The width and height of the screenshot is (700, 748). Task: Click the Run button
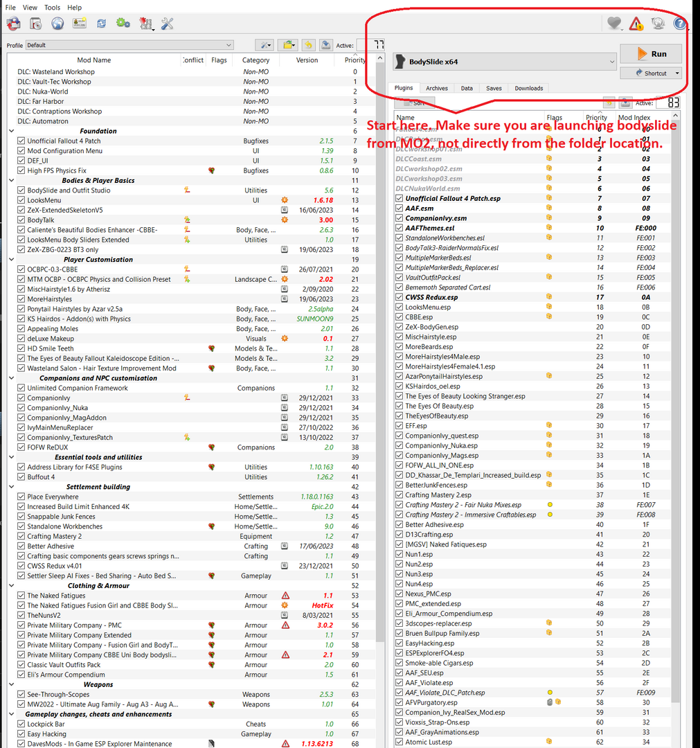(x=651, y=54)
